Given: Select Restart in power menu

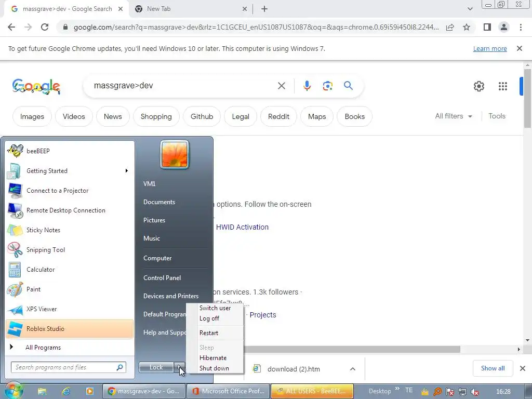Looking at the screenshot, I should [x=215, y=333].
